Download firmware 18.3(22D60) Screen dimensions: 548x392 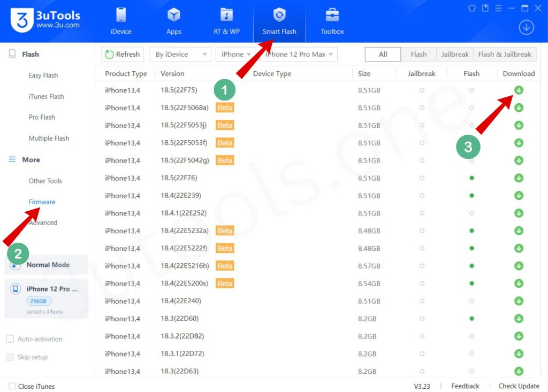[x=519, y=318]
